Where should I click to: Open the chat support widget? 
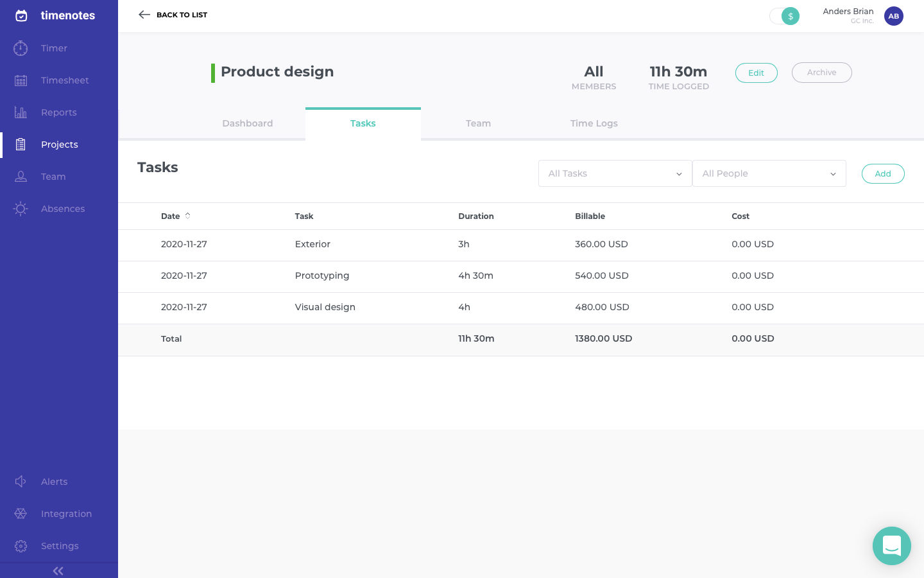click(892, 546)
